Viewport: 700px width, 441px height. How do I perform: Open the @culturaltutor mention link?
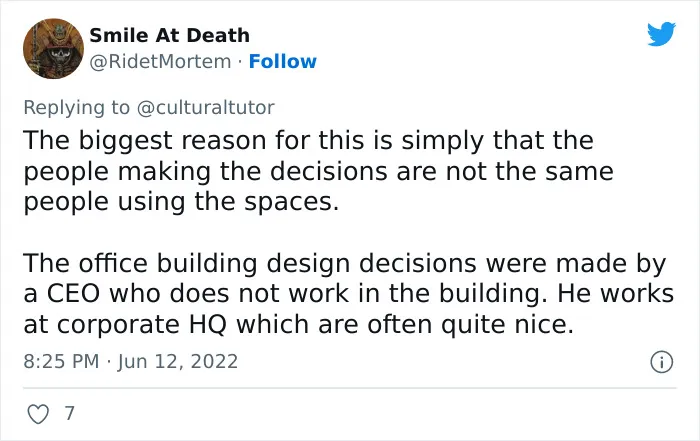pyautogui.click(x=205, y=108)
